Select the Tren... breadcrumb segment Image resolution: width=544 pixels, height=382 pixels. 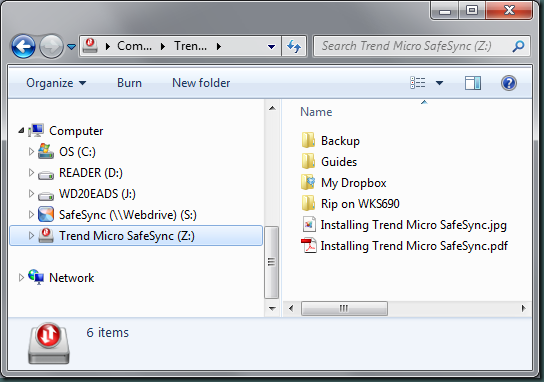(x=190, y=46)
